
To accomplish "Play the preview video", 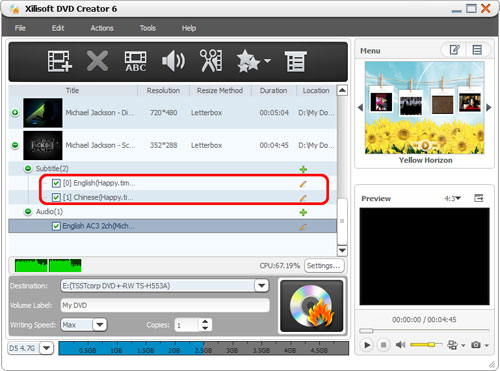I will click(x=367, y=345).
